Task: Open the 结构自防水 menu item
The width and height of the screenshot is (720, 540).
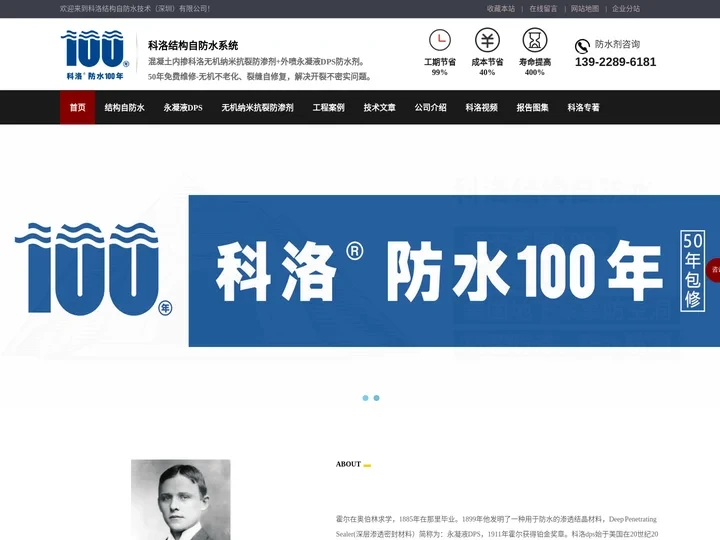Action: [124, 107]
